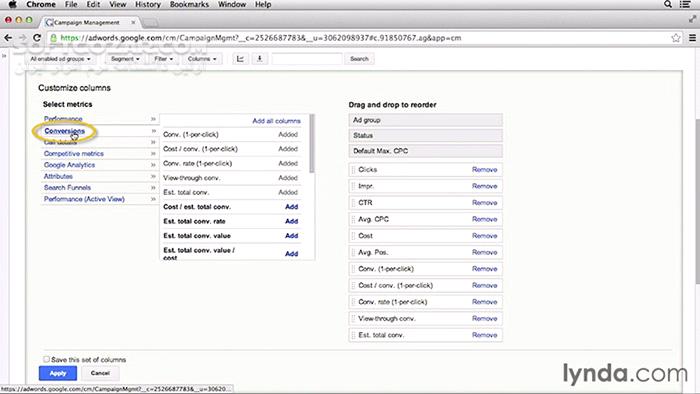The width and height of the screenshot is (700, 394).
Task: Remove the Clicks column
Action: coord(484,170)
